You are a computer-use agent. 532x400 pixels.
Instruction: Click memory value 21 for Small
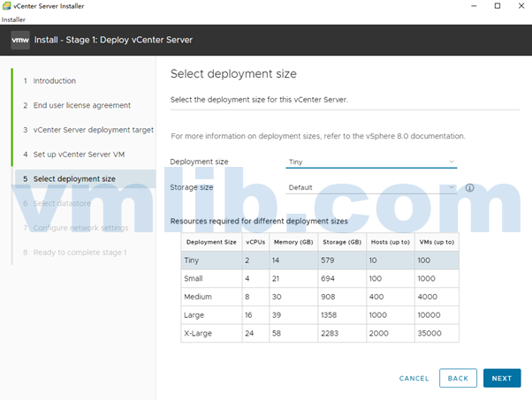point(276,279)
